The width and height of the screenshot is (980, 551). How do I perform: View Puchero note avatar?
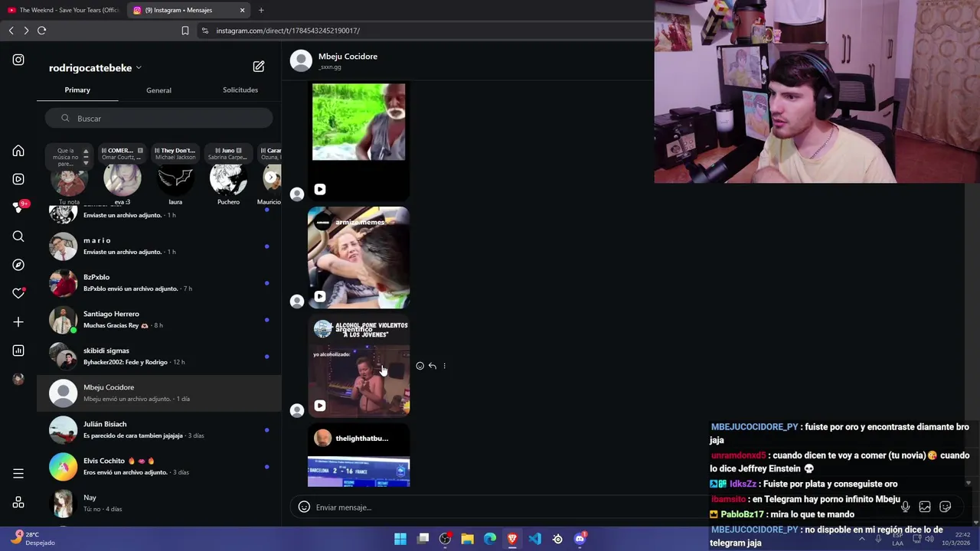(x=228, y=181)
